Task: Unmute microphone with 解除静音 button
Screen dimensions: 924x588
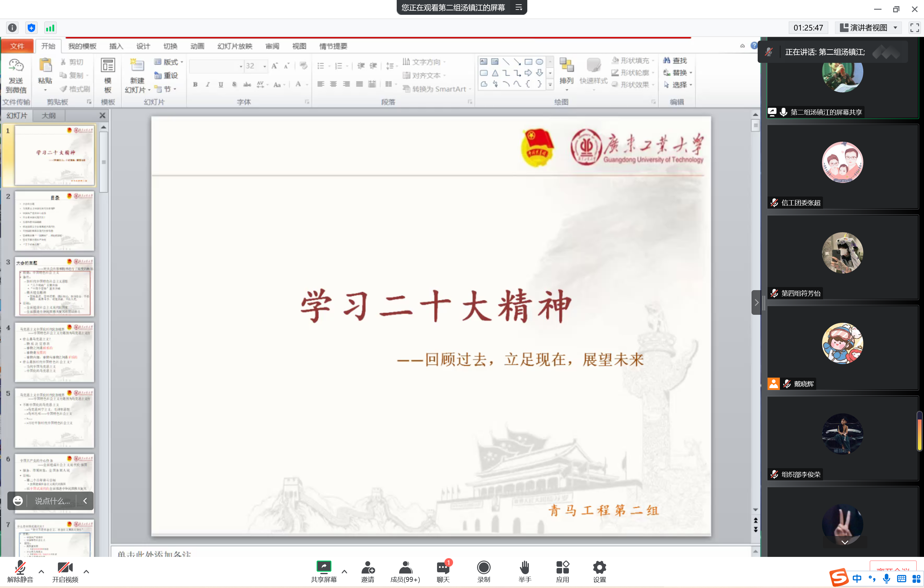Action: pos(20,571)
